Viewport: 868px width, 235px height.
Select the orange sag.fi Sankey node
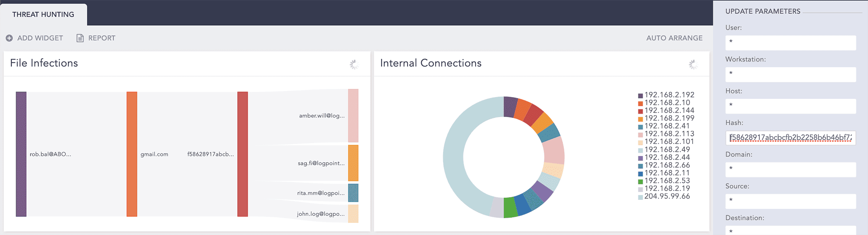pos(353,163)
